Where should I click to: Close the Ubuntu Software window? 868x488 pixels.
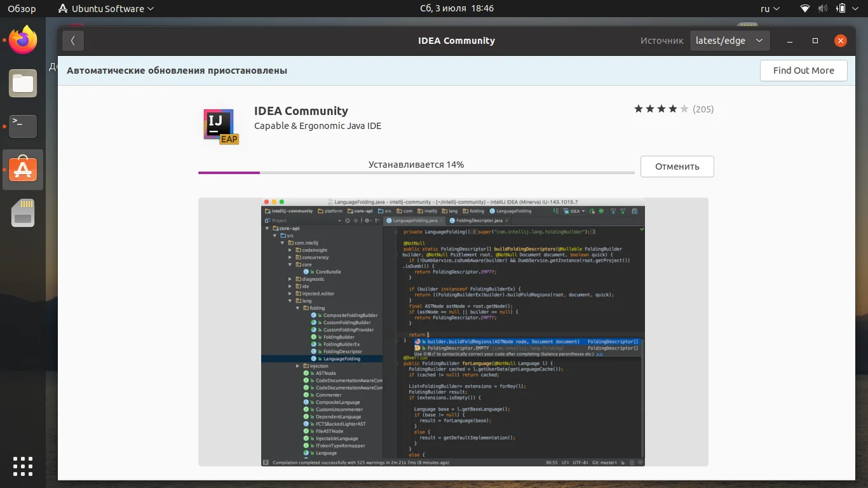tap(841, 41)
